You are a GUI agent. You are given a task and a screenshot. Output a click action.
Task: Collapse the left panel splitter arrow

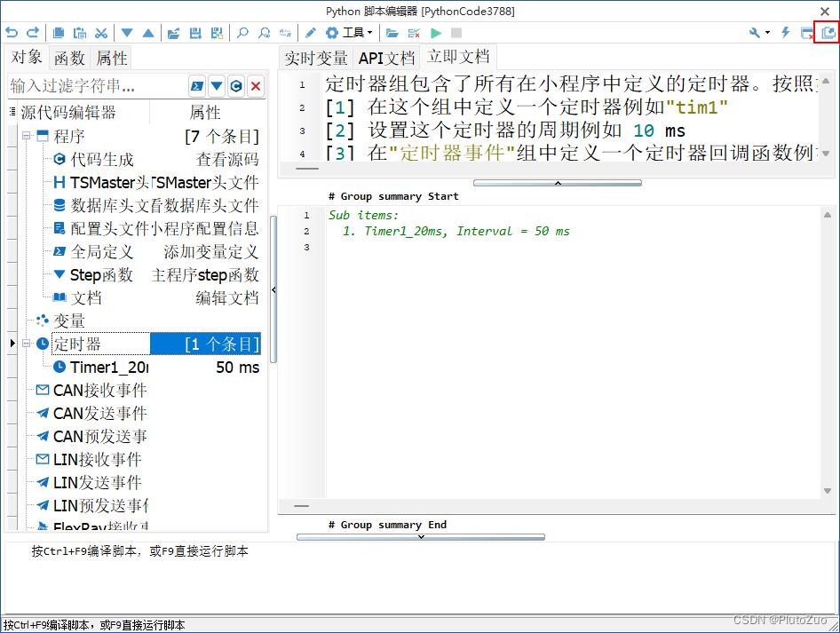point(273,289)
